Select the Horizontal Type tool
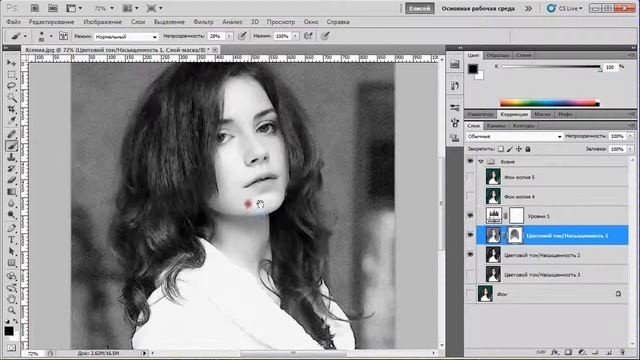The height and width of the screenshot is (360, 640). [x=11, y=240]
